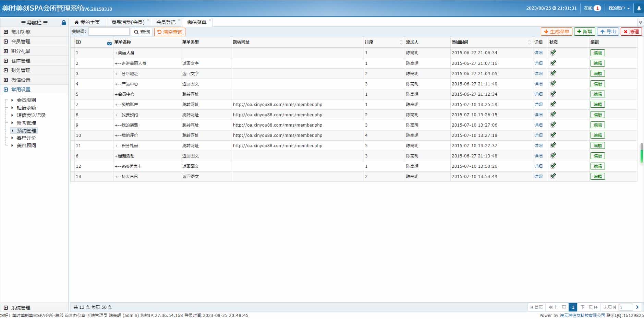Focus the 关键词 keyword input field

[x=109, y=32]
